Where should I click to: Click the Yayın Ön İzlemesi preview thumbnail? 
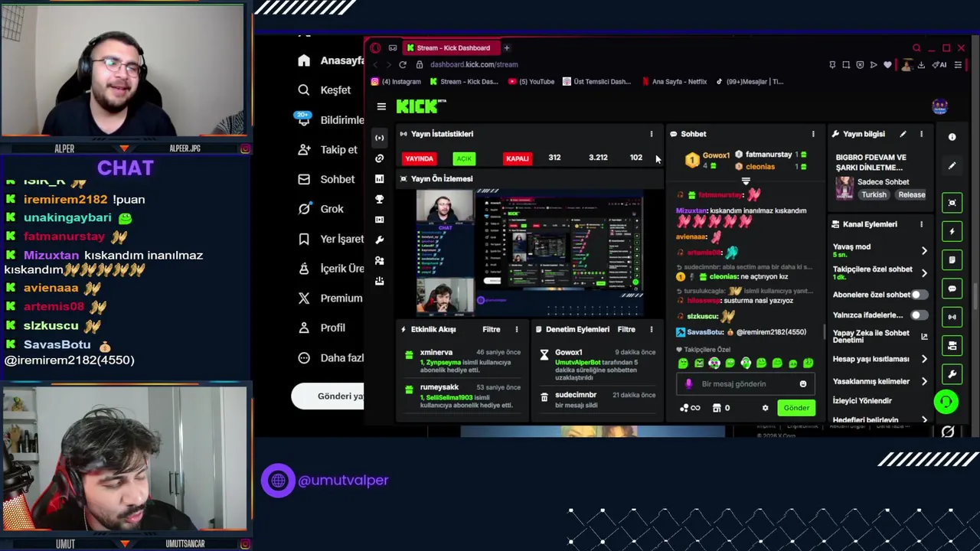pyautogui.click(x=529, y=253)
